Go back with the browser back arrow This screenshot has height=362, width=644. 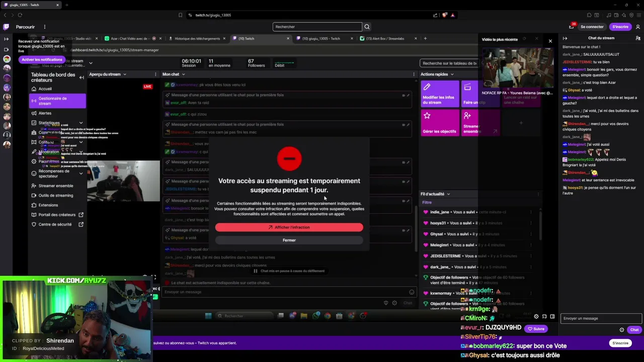5,15
